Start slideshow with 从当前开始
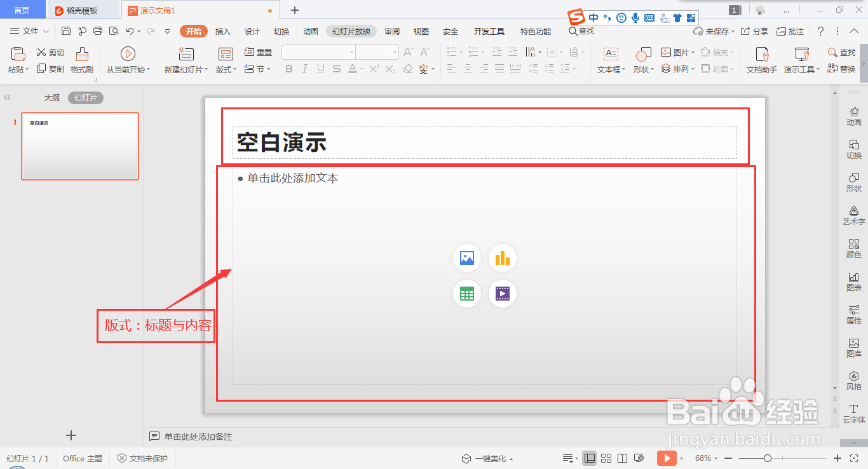 127,60
